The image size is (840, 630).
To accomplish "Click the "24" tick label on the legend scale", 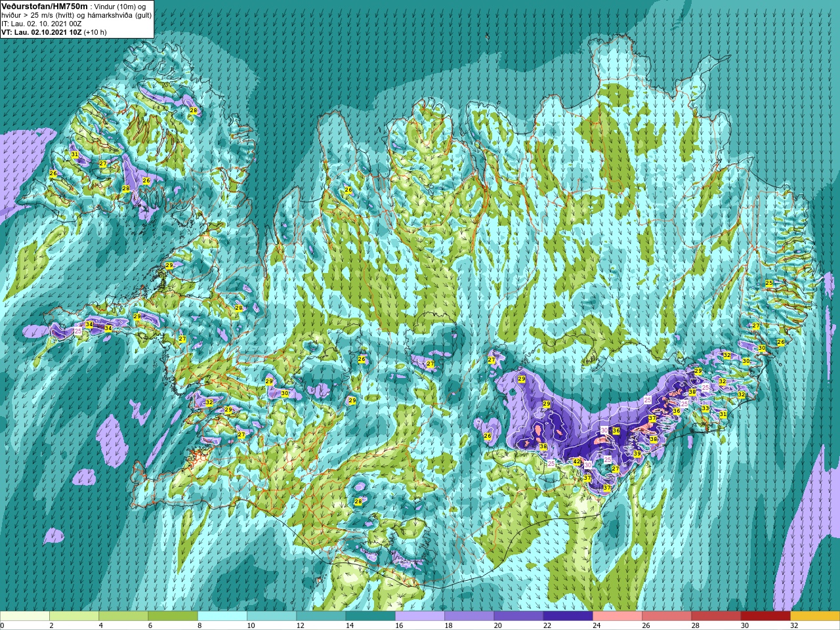I will (597, 625).
